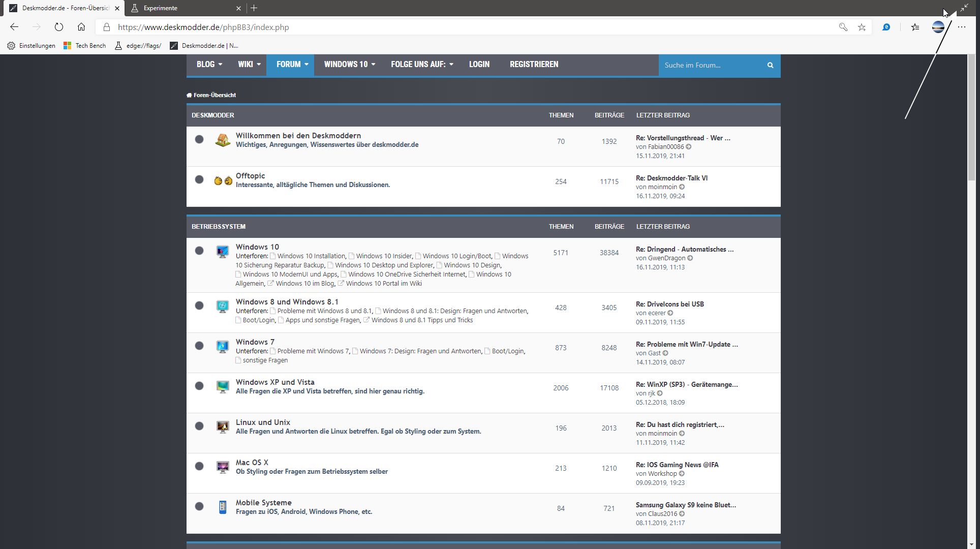
Task: Open Linux und Unix forum link
Action: [263, 422]
